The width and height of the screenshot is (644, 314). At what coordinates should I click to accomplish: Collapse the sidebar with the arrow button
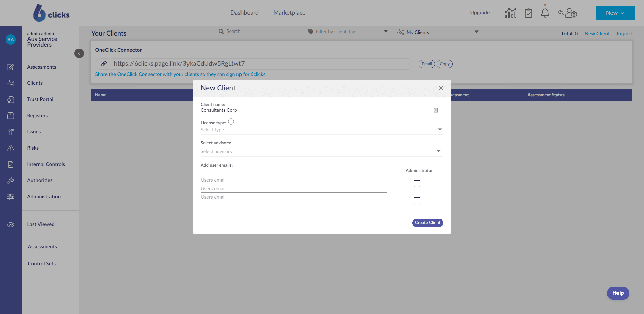click(79, 53)
